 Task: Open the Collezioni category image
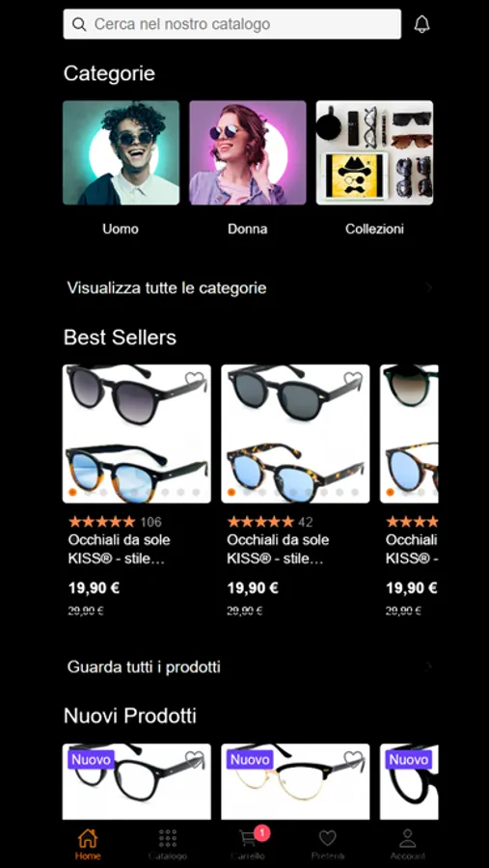tap(374, 152)
